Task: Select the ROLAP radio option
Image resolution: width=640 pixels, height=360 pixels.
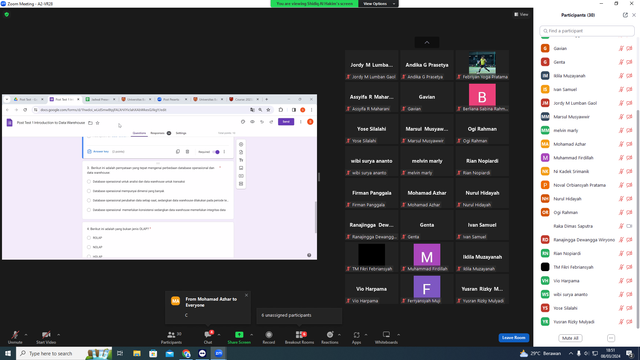Action: pyautogui.click(x=89, y=238)
